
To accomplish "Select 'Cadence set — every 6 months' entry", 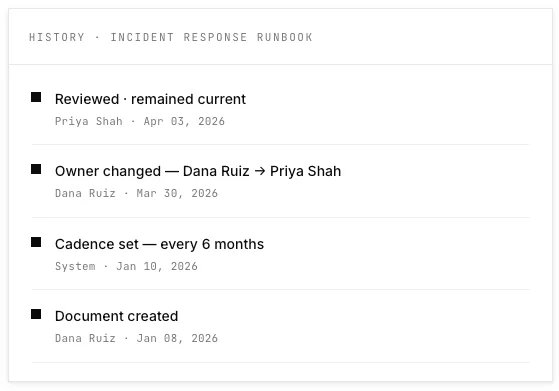I will coord(159,244).
